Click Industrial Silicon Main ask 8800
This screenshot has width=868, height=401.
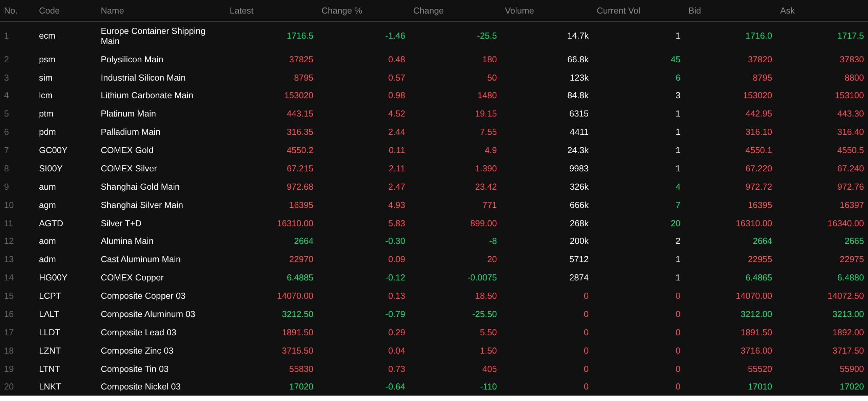tap(854, 78)
